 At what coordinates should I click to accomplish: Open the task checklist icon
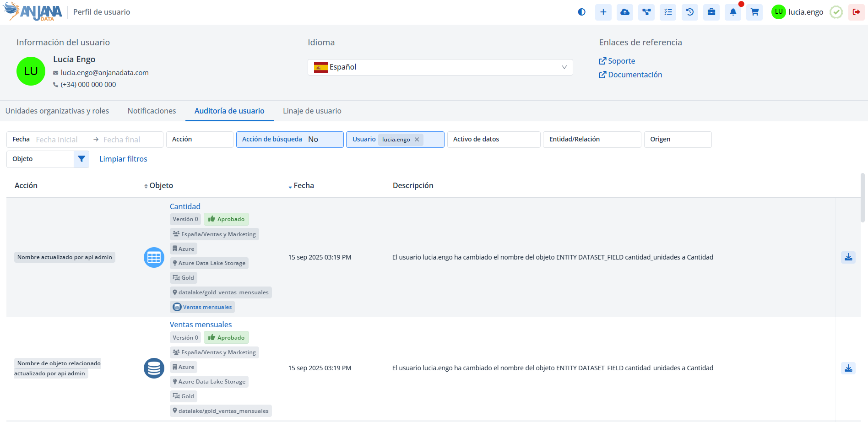click(668, 12)
